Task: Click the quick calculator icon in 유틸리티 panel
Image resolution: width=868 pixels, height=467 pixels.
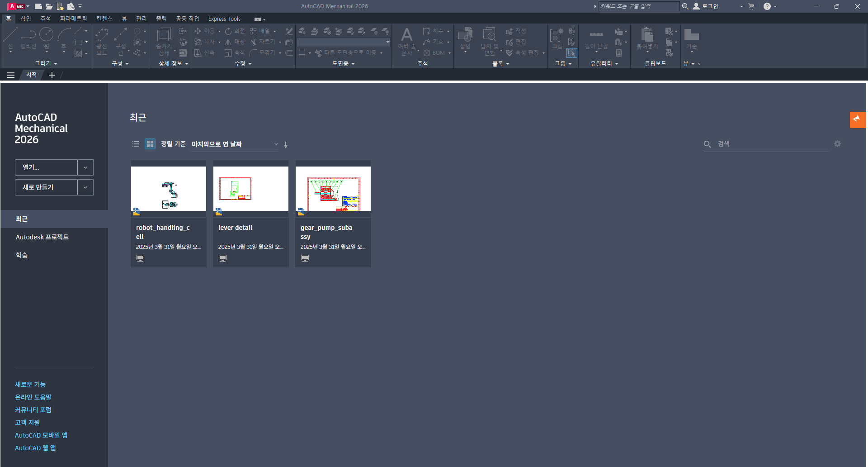Action: tap(619, 53)
